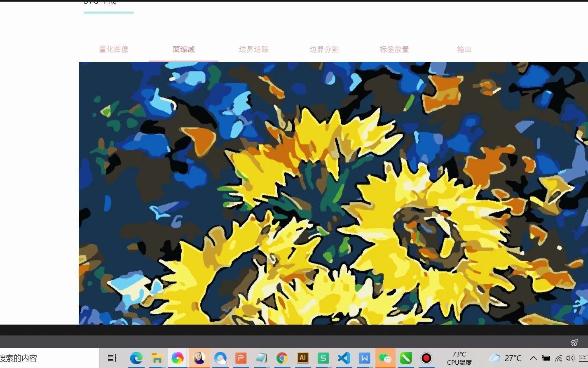
Task: Click the rocket icon in status bar
Action: pyautogui.click(x=574, y=342)
